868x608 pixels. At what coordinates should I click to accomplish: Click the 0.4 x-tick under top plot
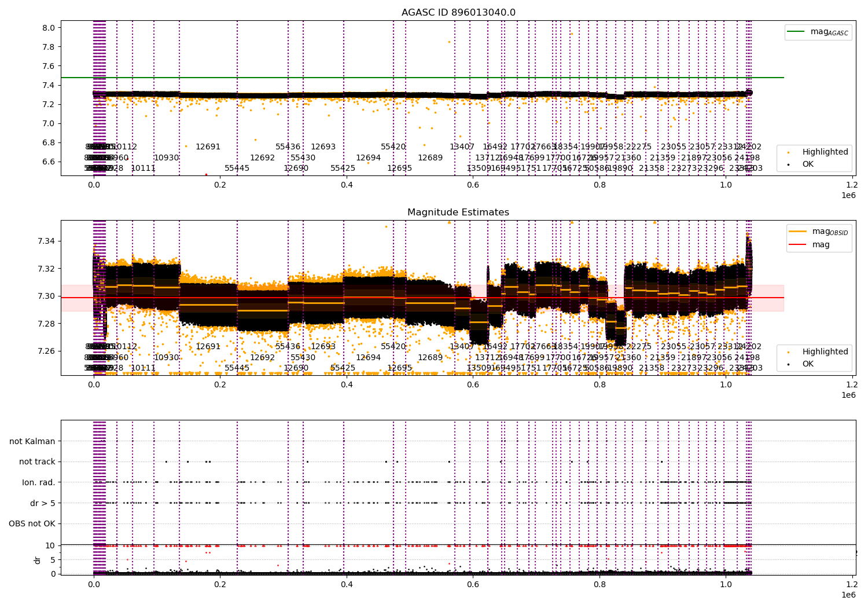pos(347,185)
